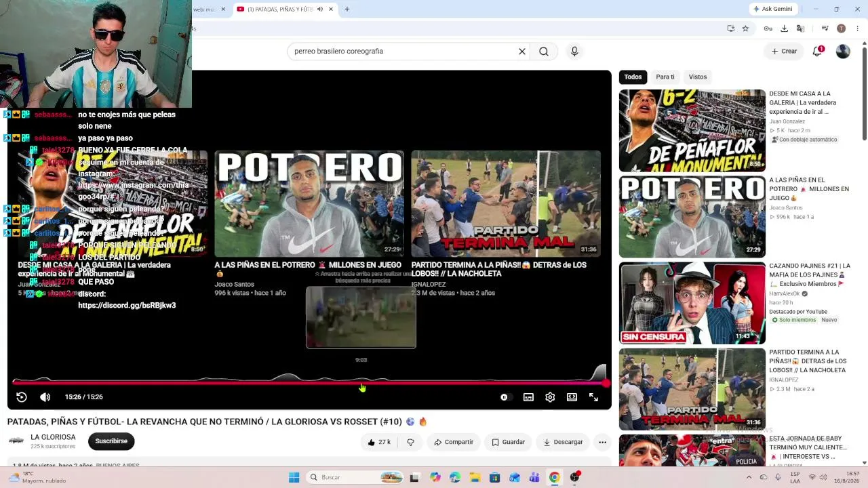The height and width of the screenshot is (488, 868).
Task: Start voice search with the microphone icon
Action: point(574,52)
